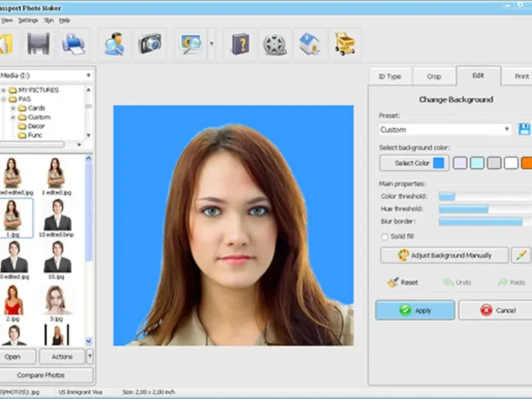Click the shopping cart order icon
532x399 pixels.
344,44
